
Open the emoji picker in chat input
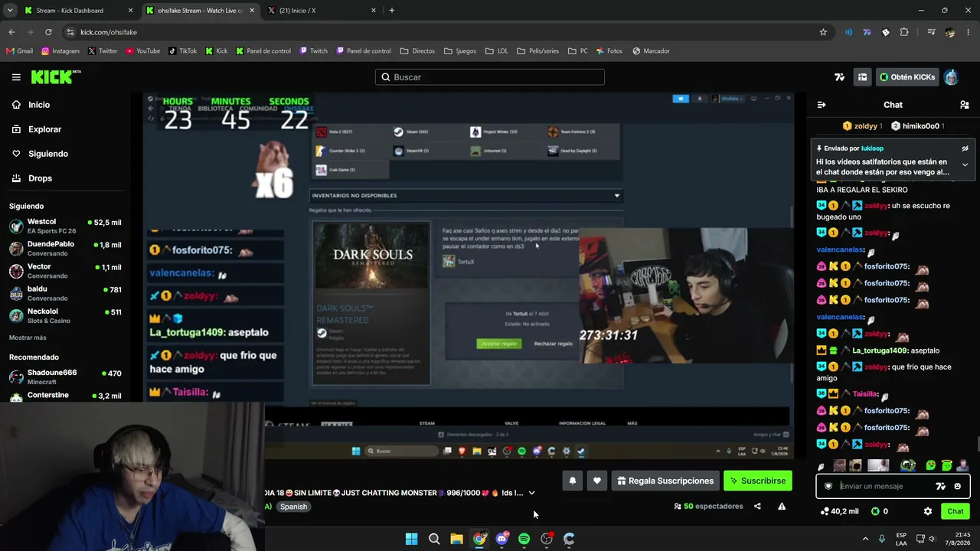tap(957, 486)
